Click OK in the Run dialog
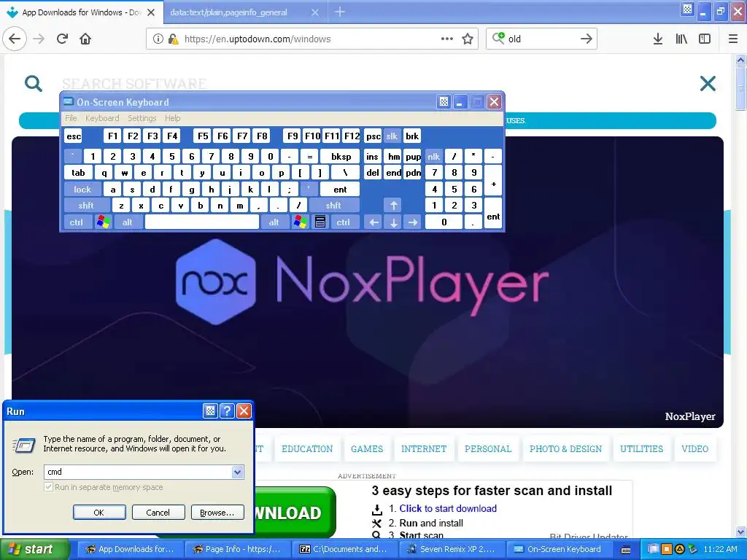Image resolution: width=747 pixels, height=560 pixels. pos(99,513)
